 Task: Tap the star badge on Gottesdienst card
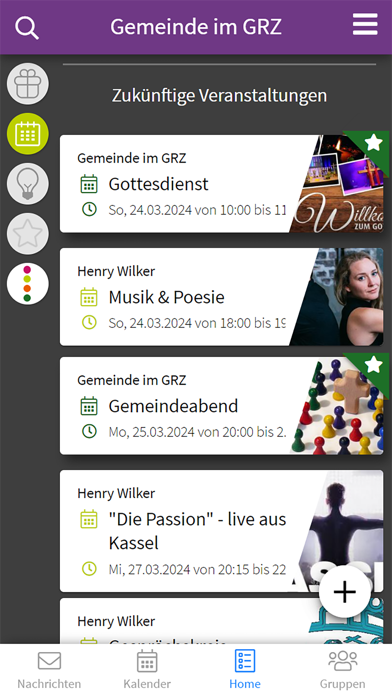[373, 143]
